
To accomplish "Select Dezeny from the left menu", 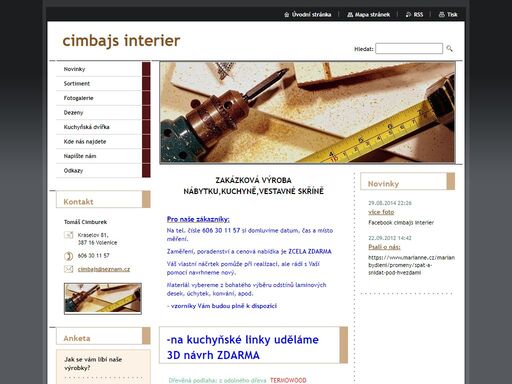I will coord(99,113).
